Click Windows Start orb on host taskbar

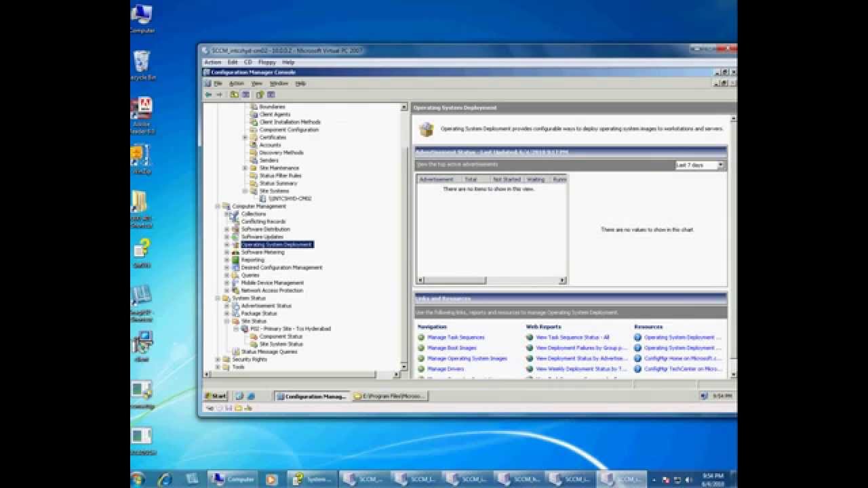click(138, 479)
